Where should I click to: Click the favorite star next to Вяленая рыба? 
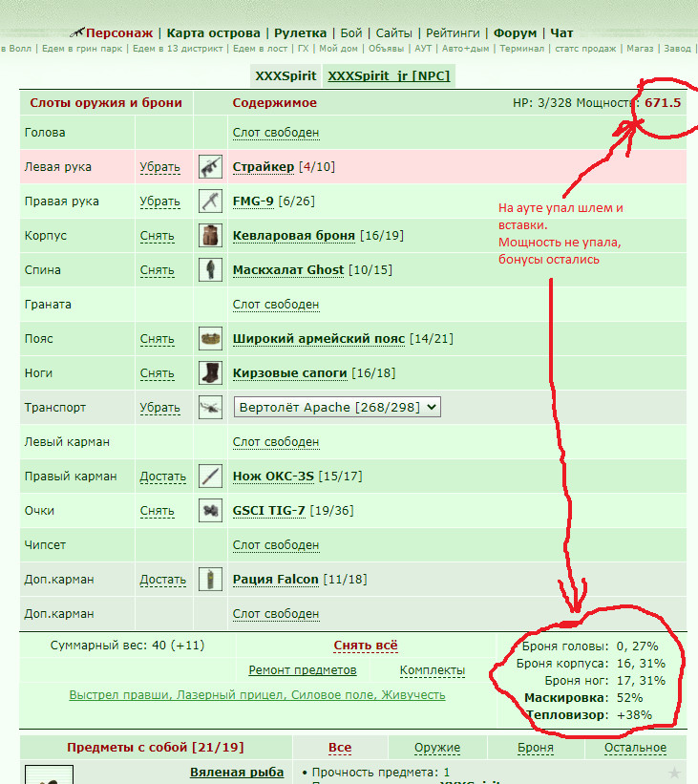tap(674, 773)
